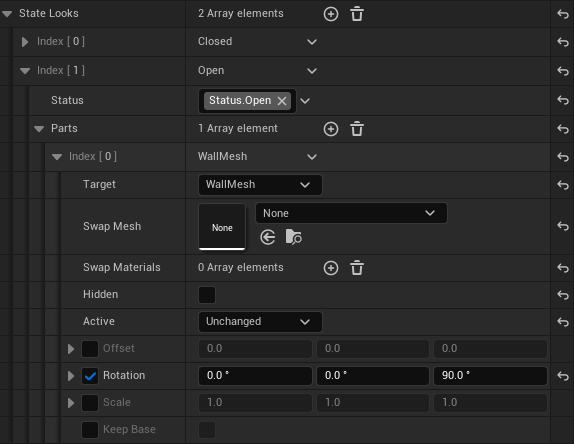The image size is (574, 444).
Task: Empty the Swap Materials array
Action: pyautogui.click(x=357, y=268)
